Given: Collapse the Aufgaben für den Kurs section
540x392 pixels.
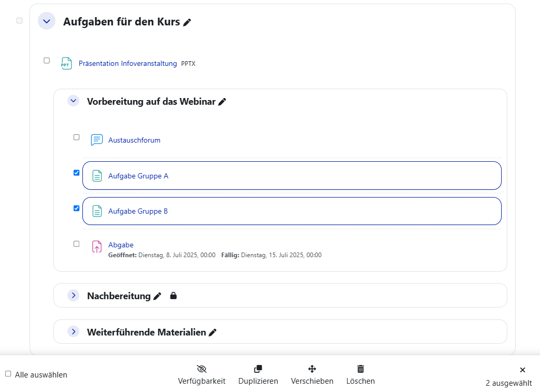Looking at the screenshot, I should [x=47, y=21].
